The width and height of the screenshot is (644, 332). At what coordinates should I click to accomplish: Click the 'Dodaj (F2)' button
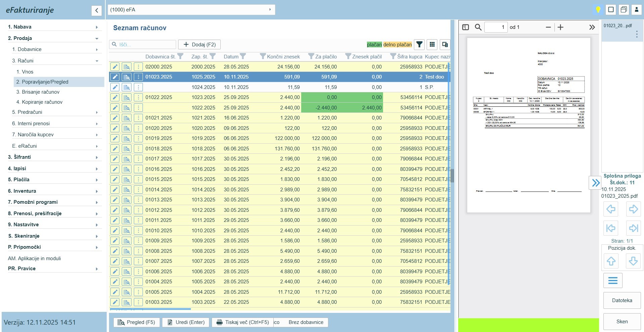point(199,44)
